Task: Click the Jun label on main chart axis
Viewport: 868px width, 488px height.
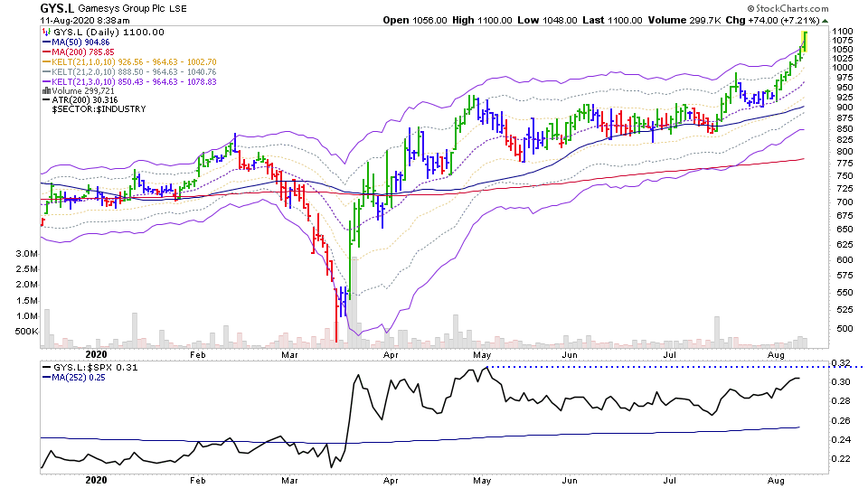Action: click(x=570, y=355)
